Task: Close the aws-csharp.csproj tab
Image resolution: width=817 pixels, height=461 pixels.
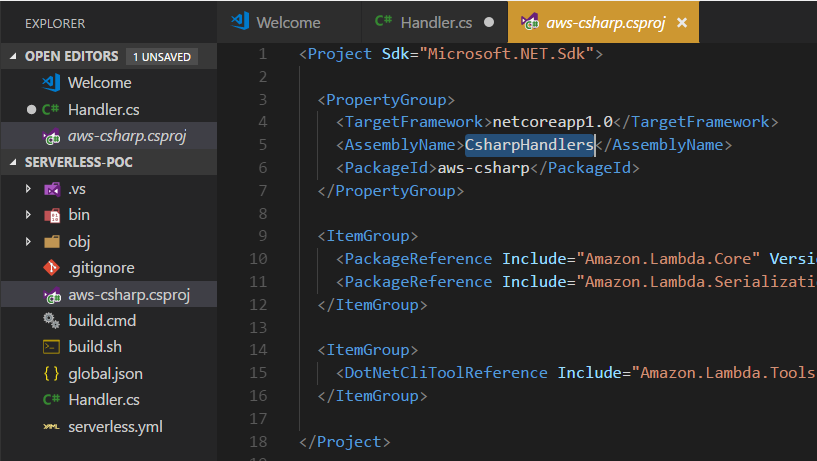Action: point(682,22)
